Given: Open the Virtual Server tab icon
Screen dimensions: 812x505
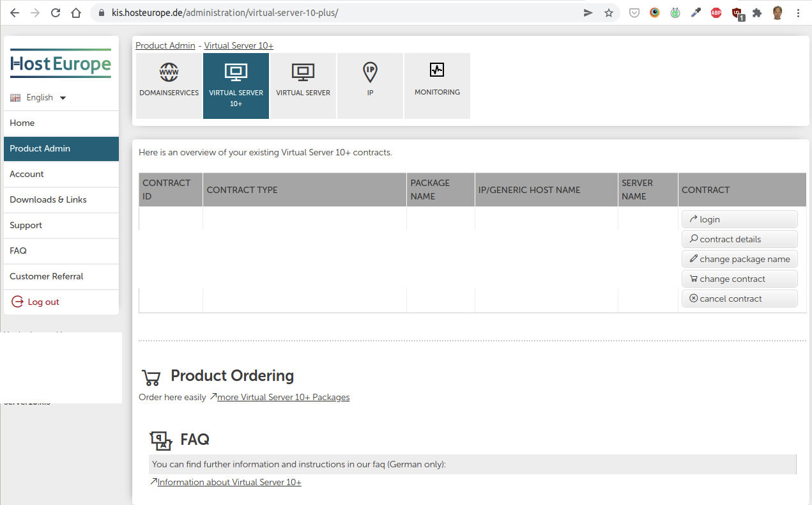Looking at the screenshot, I should pyautogui.click(x=303, y=72).
